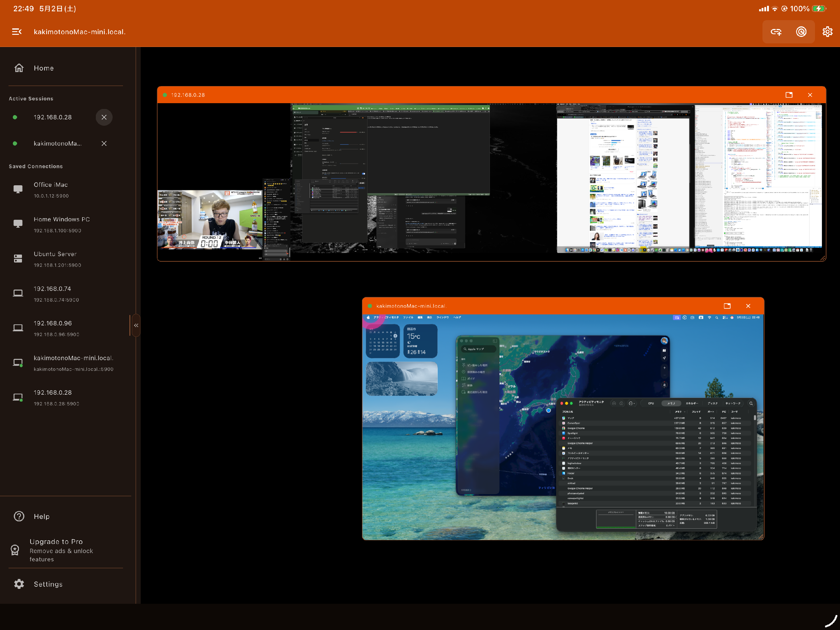Maximize the 192.168.0.28 session window
Screen dimensions: 840x630
[x=789, y=95]
